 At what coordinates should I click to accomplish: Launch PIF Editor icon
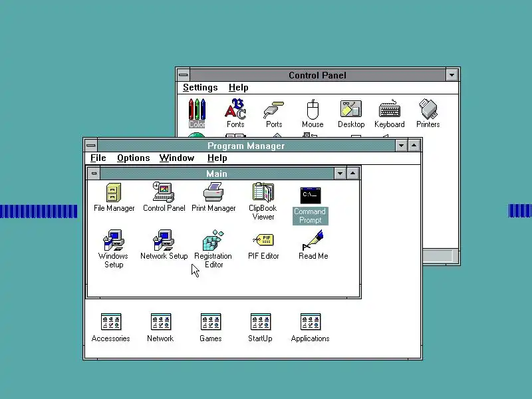(x=263, y=240)
